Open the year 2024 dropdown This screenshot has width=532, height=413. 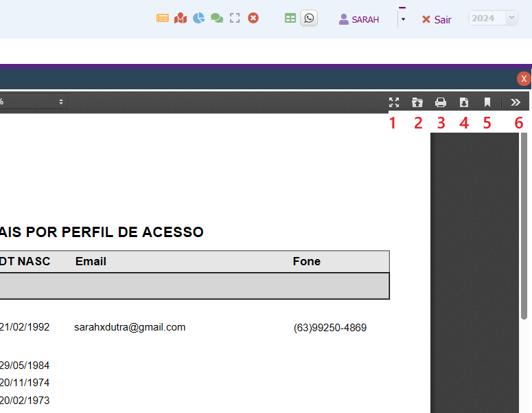click(493, 19)
